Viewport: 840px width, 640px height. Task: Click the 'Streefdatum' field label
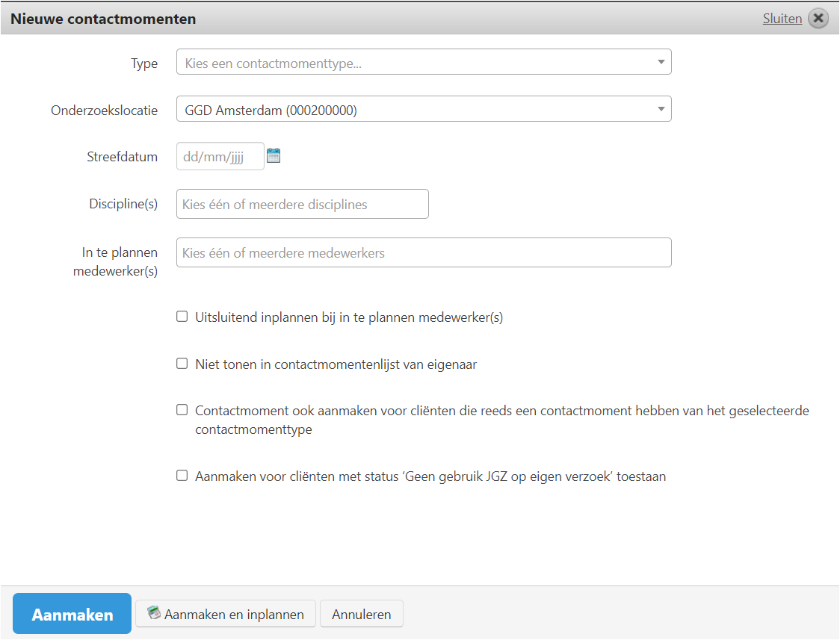[122, 157]
